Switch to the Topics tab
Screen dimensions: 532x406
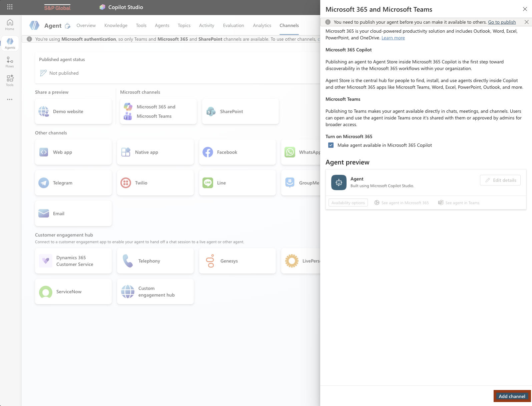[184, 25]
